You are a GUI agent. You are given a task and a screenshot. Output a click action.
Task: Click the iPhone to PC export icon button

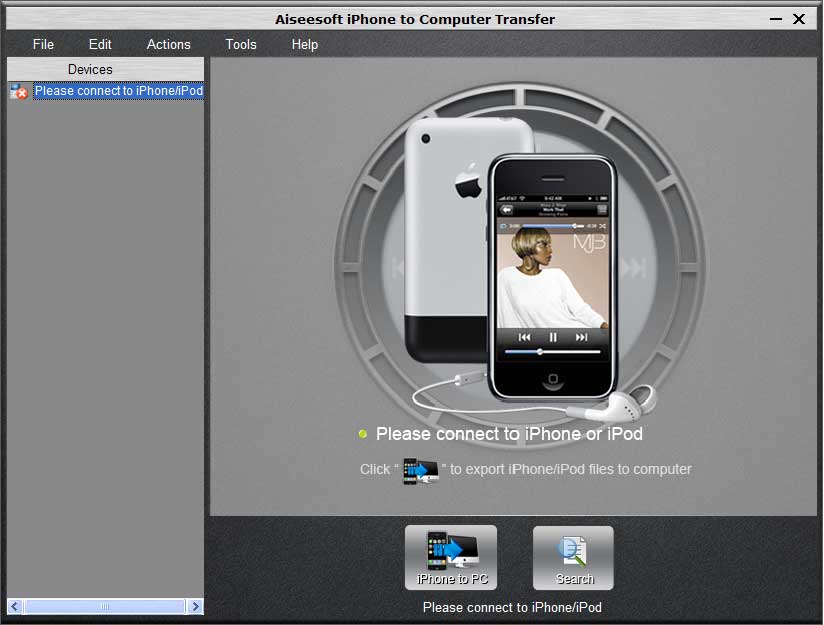(450, 557)
